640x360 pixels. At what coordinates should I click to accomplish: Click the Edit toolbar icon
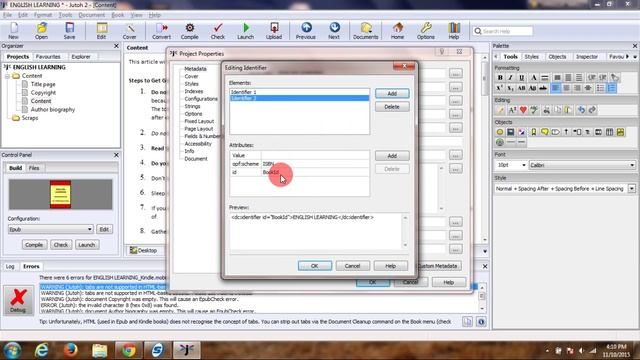point(101,31)
